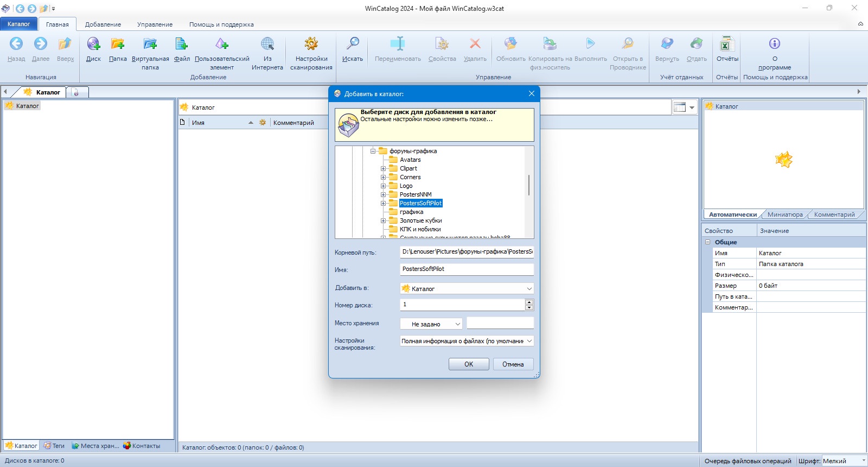Open Настройки сканирования gear icon

[x=311, y=44]
